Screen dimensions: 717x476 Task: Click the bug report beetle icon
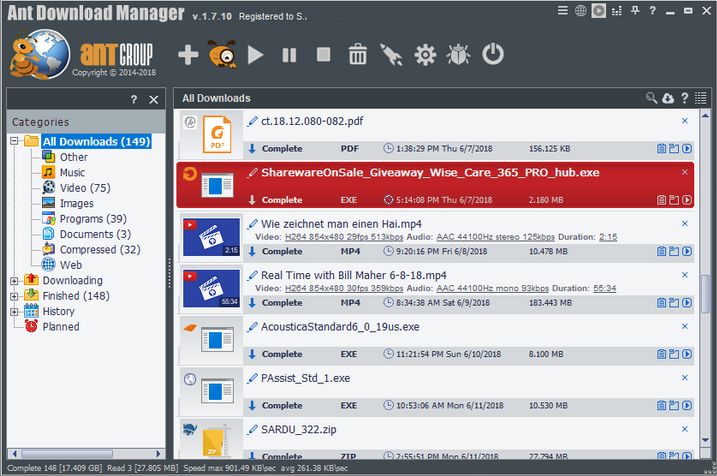point(459,55)
